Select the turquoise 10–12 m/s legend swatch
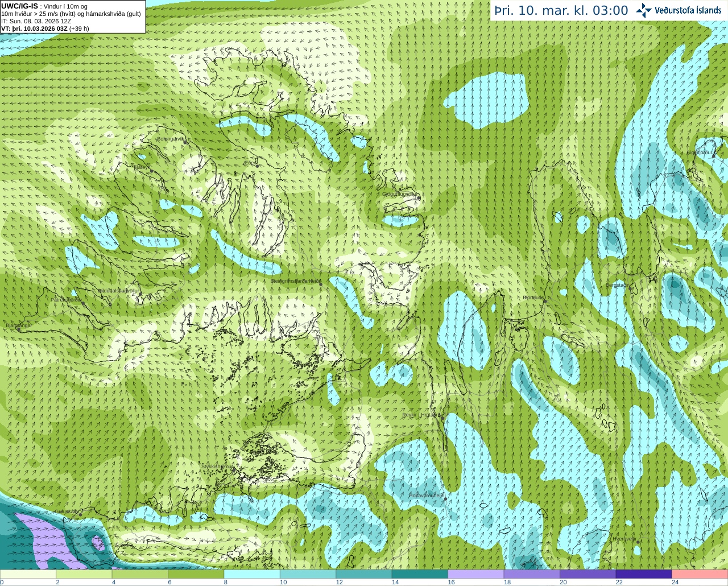728x586 pixels. pyautogui.click(x=308, y=574)
